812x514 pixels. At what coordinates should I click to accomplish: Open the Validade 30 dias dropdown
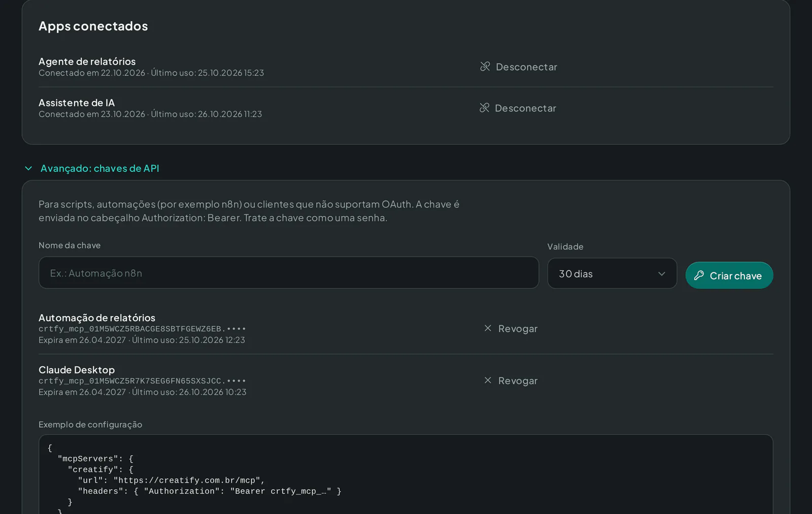612,273
